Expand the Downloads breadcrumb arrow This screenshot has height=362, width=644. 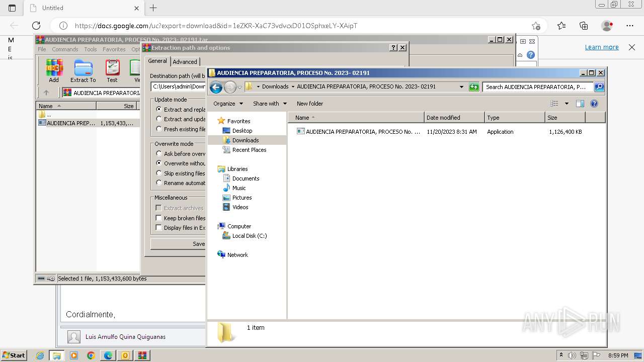(x=293, y=87)
